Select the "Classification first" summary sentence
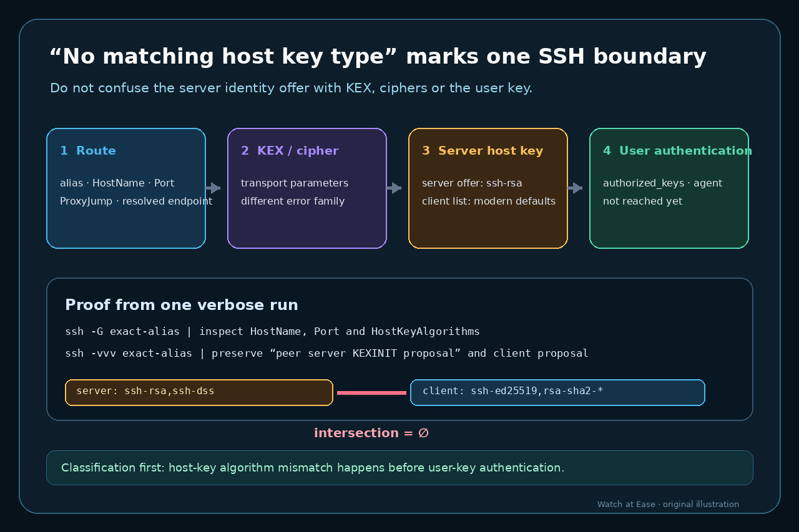 pos(313,468)
